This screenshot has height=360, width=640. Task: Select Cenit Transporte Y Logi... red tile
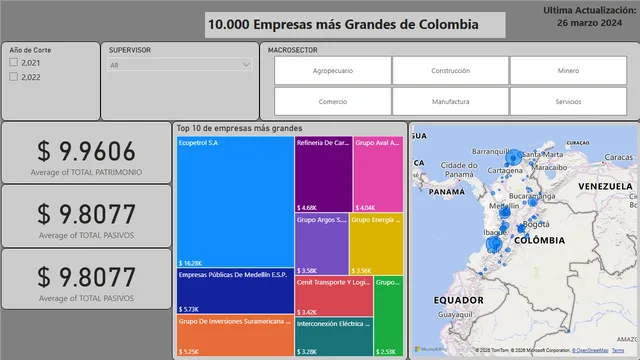click(x=334, y=296)
